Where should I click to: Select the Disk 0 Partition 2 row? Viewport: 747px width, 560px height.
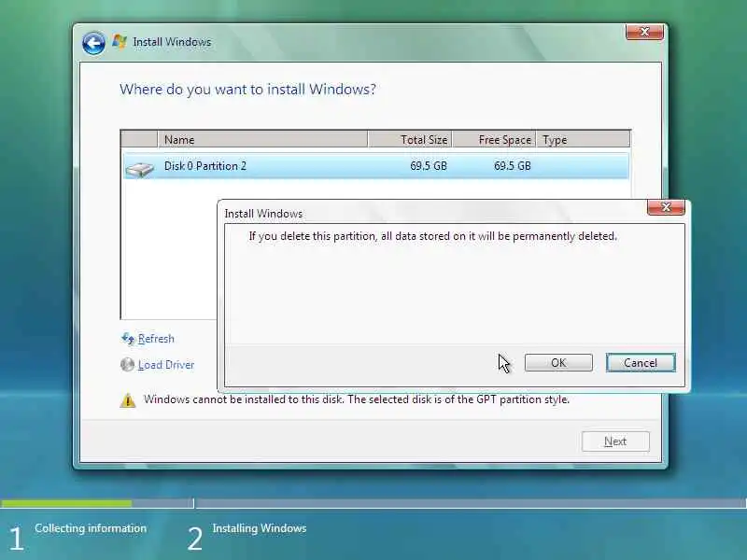(x=376, y=166)
